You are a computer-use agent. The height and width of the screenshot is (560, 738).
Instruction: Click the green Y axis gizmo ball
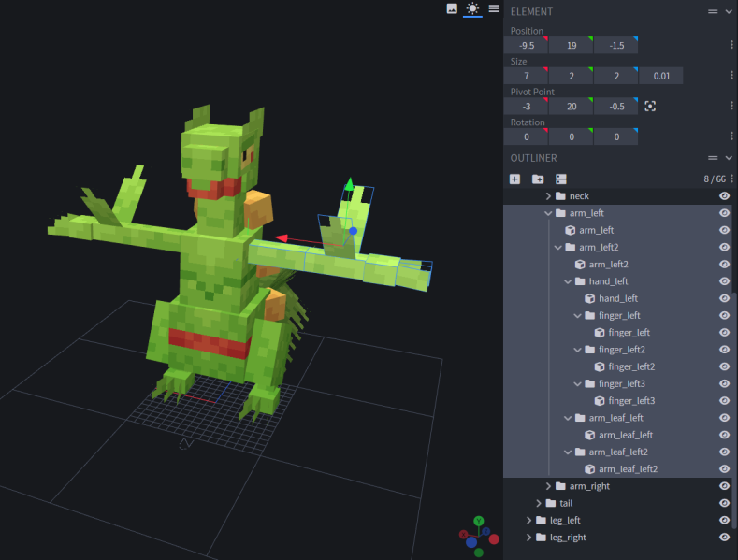click(479, 521)
